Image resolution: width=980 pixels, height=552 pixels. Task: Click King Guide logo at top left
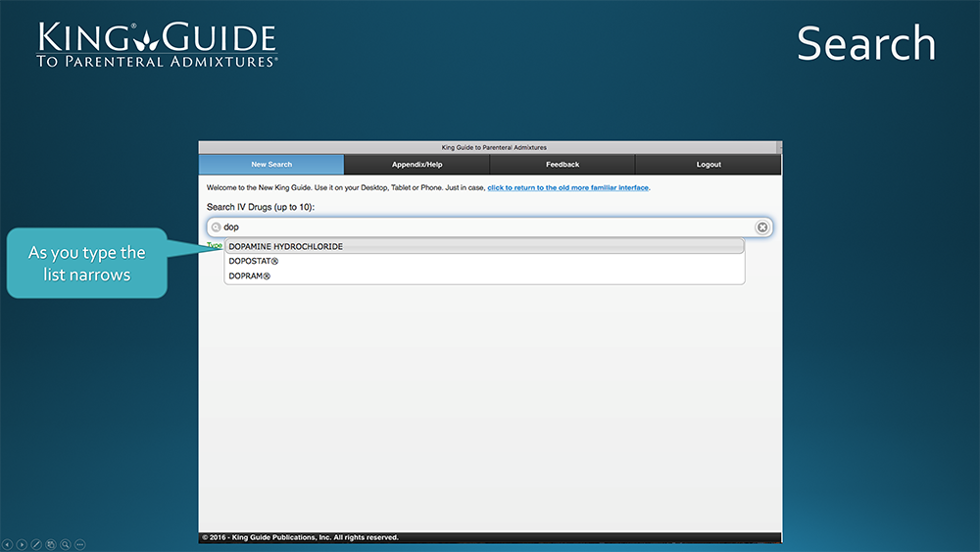[x=157, y=44]
